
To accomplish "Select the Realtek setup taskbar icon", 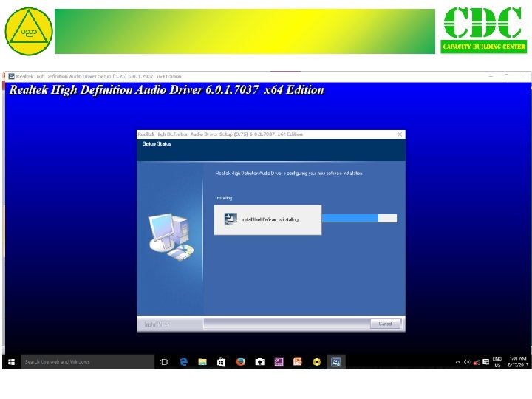I will pos(336,362).
